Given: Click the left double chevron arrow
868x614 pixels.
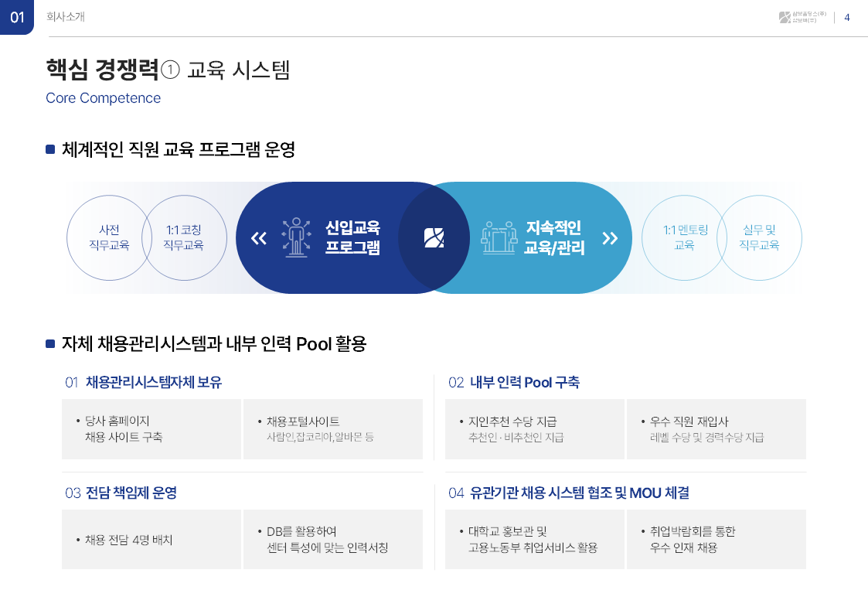Looking at the screenshot, I should (x=259, y=238).
